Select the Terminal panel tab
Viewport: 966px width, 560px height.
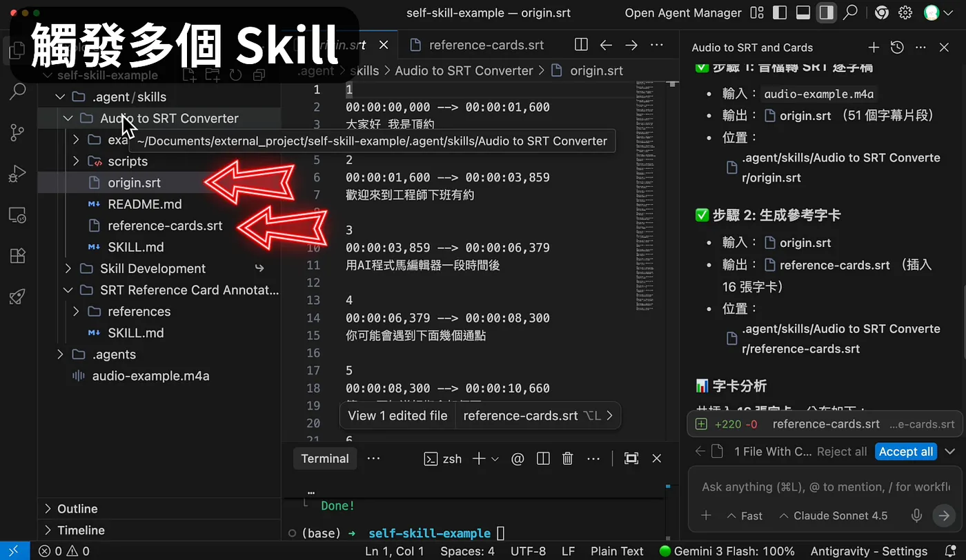pyautogui.click(x=325, y=459)
